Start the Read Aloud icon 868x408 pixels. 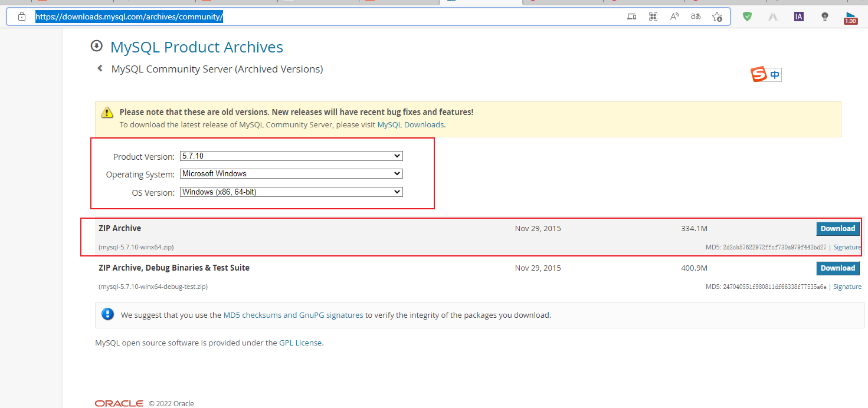pyautogui.click(x=674, y=17)
